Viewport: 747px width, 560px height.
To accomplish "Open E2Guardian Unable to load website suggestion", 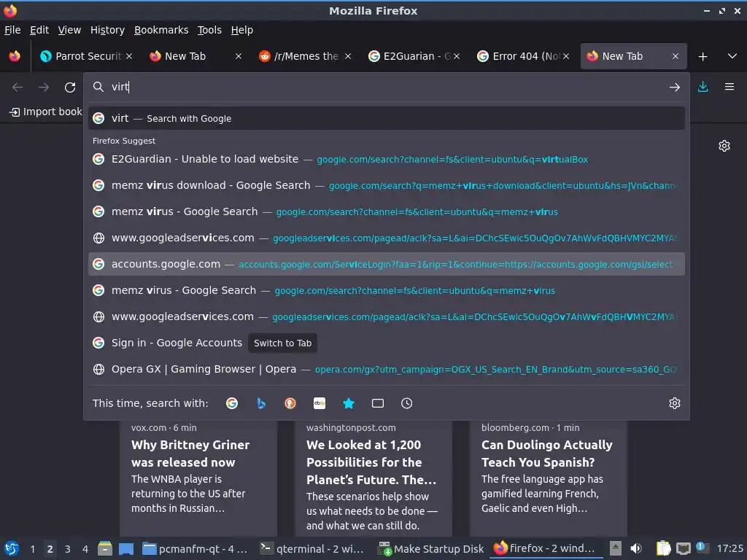I will coord(387,159).
